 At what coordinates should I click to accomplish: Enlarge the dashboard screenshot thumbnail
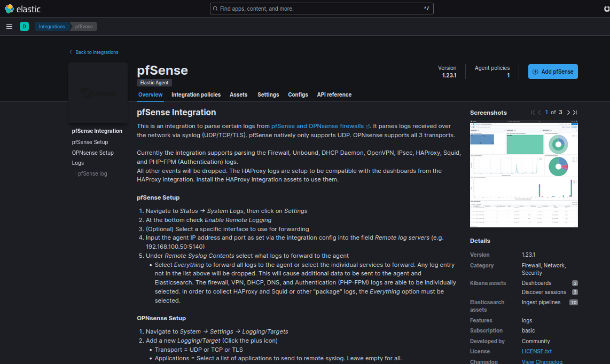coord(524,174)
